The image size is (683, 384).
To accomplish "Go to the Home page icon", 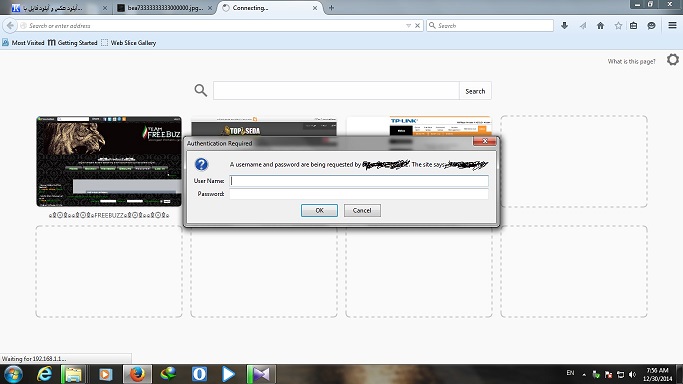I will (600, 26).
